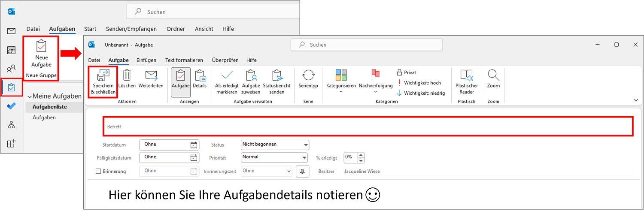Open Status dropdown Nicht begonnen
Viewport: 644px width, 211px height.
coord(275,145)
